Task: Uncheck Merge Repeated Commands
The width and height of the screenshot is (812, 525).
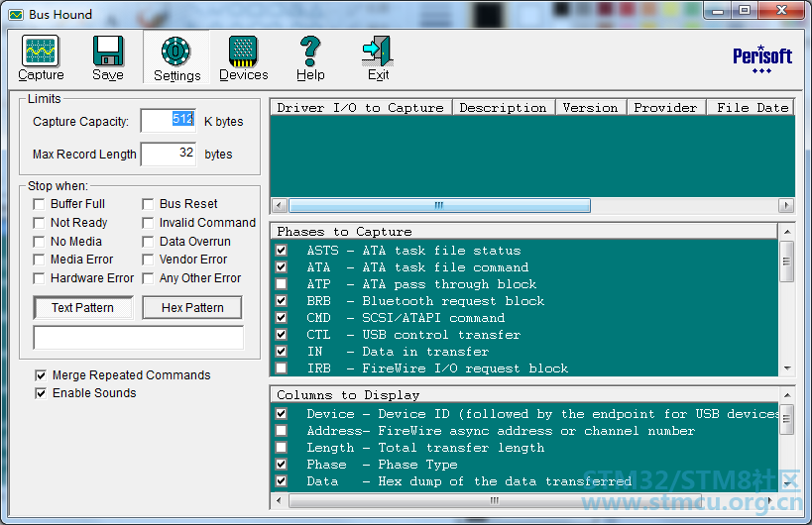Action: pyautogui.click(x=41, y=375)
